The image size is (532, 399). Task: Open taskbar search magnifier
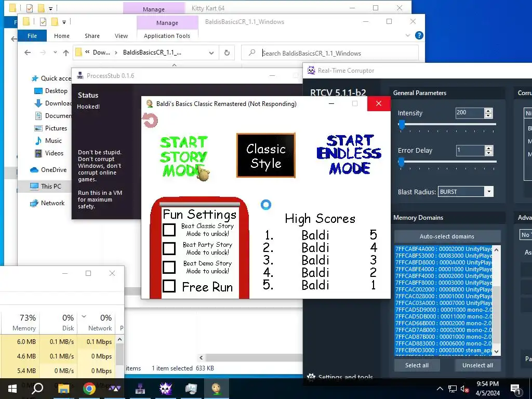pos(37,388)
